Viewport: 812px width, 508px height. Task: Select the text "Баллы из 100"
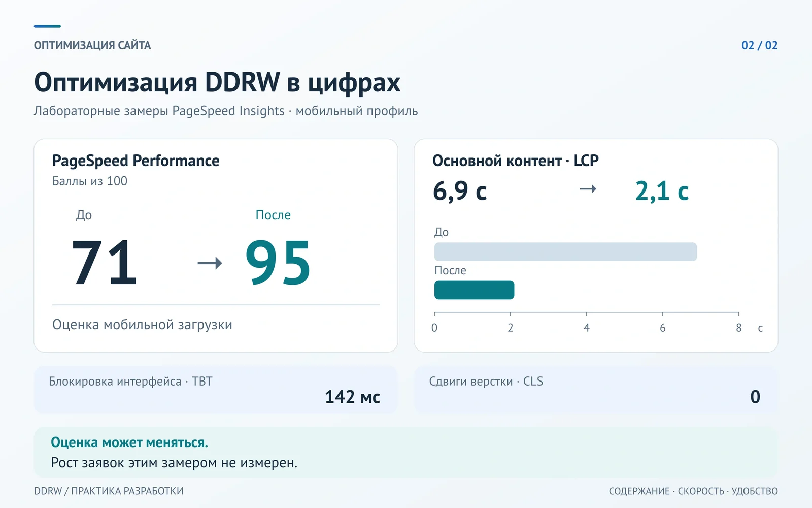coord(90,181)
